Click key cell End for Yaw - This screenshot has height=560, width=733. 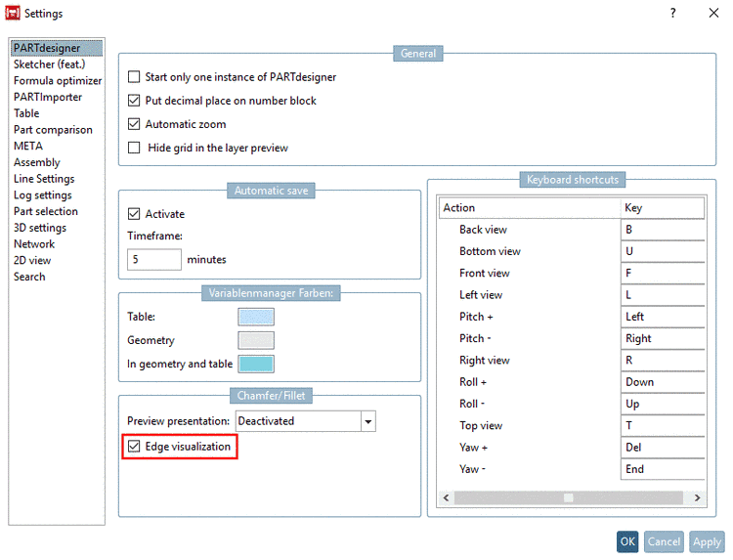663,469
